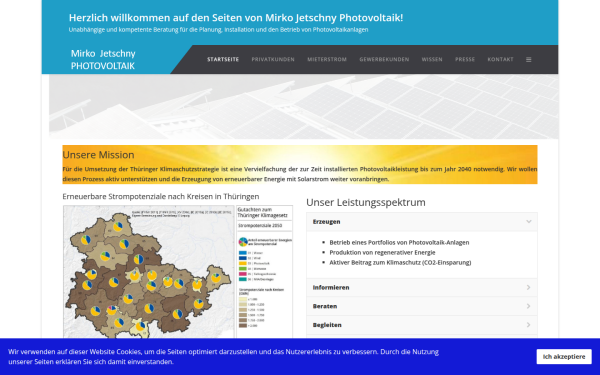Click the Stromportenziale 2050 map legend panel

pos(264,272)
